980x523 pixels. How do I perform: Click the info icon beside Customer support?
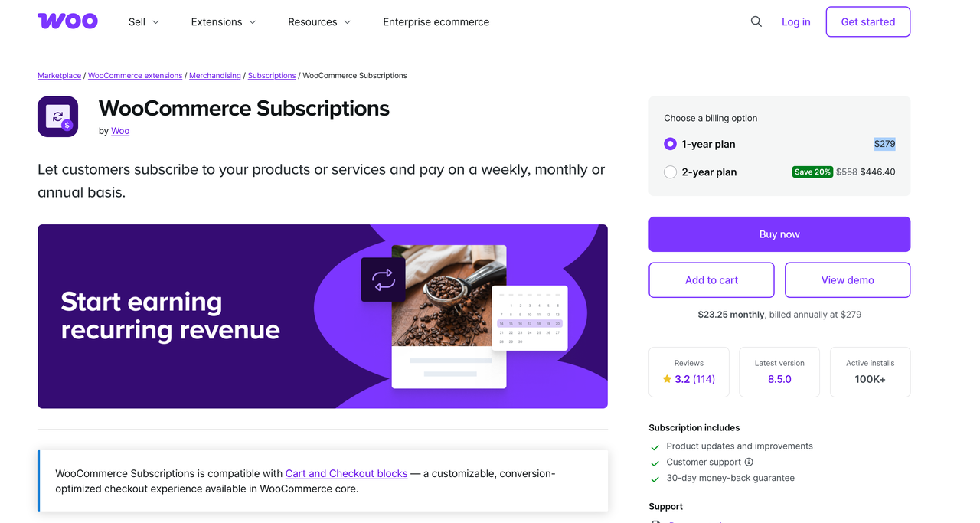(749, 462)
